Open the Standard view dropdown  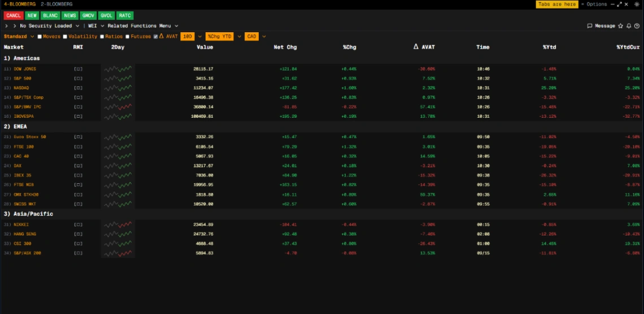click(x=19, y=37)
